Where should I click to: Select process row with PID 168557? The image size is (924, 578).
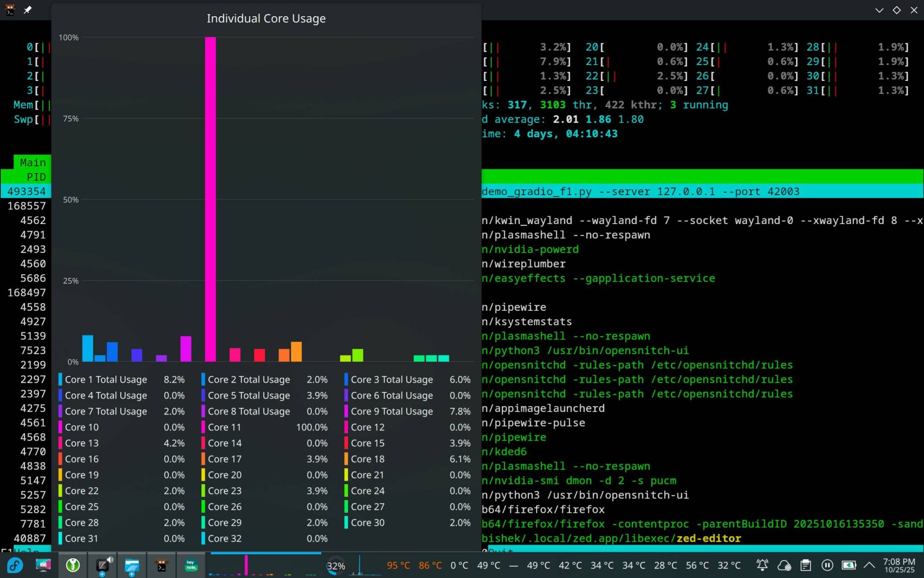(26, 206)
